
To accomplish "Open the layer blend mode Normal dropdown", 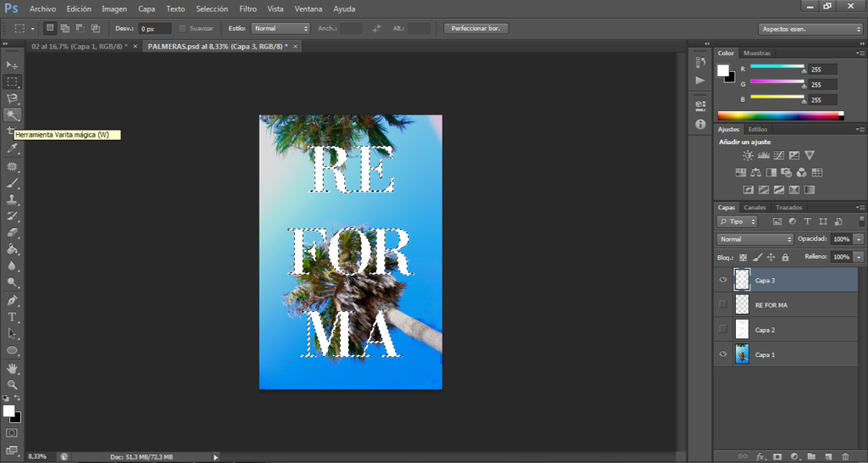I will click(x=755, y=239).
